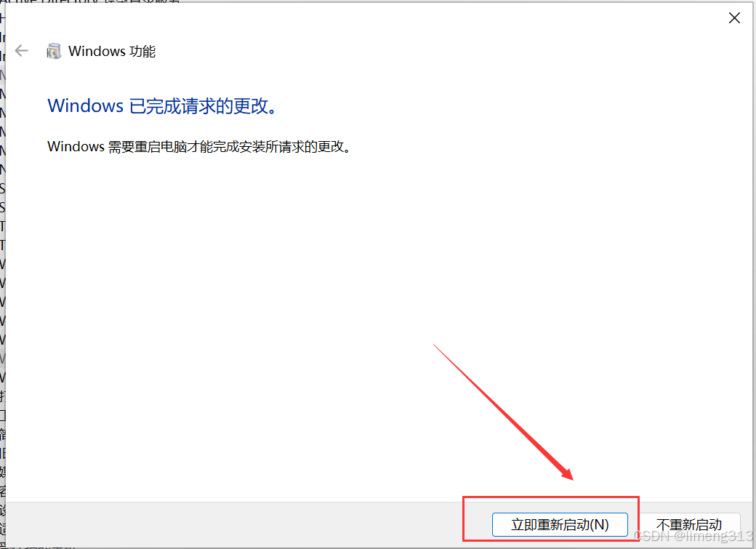Click the Windows 功能 program icon
The width and height of the screenshot is (756, 549).
click(x=54, y=51)
